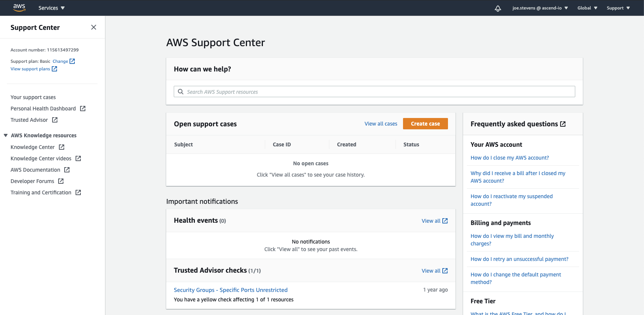The image size is (644, 315).
Task: Click View all cases link
Action: [381, 124]
